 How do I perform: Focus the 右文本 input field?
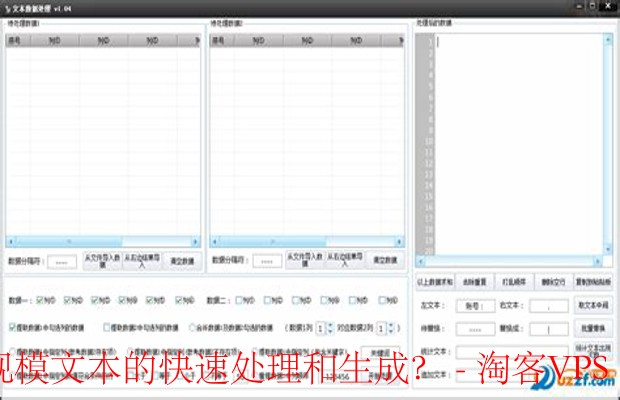coord(549,306)
